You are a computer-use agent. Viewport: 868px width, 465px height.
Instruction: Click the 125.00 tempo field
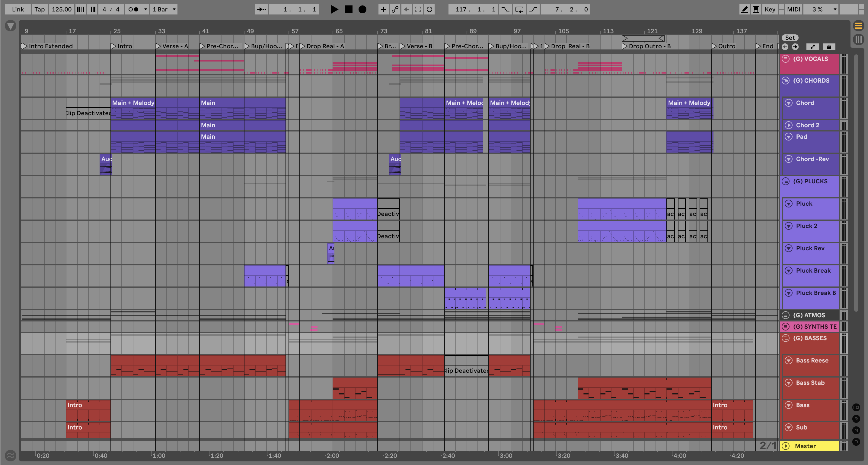point(61,9)
